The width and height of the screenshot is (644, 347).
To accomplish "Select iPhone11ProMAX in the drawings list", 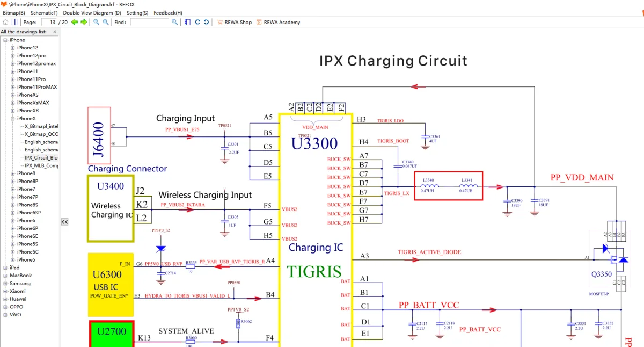I will (x=37, y=87).
